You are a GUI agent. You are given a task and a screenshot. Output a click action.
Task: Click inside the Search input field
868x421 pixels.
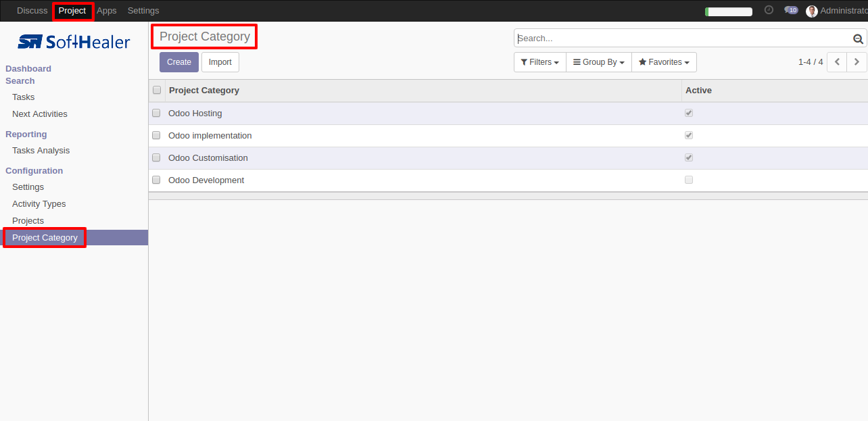pos(683,39)
